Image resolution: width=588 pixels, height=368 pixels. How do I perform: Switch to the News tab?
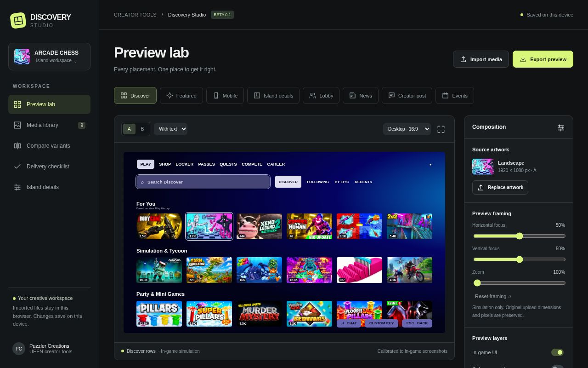[361, 96]
